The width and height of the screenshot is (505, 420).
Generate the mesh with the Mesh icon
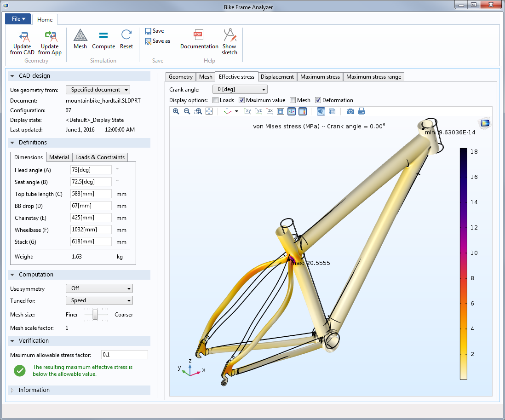(80, 35)
